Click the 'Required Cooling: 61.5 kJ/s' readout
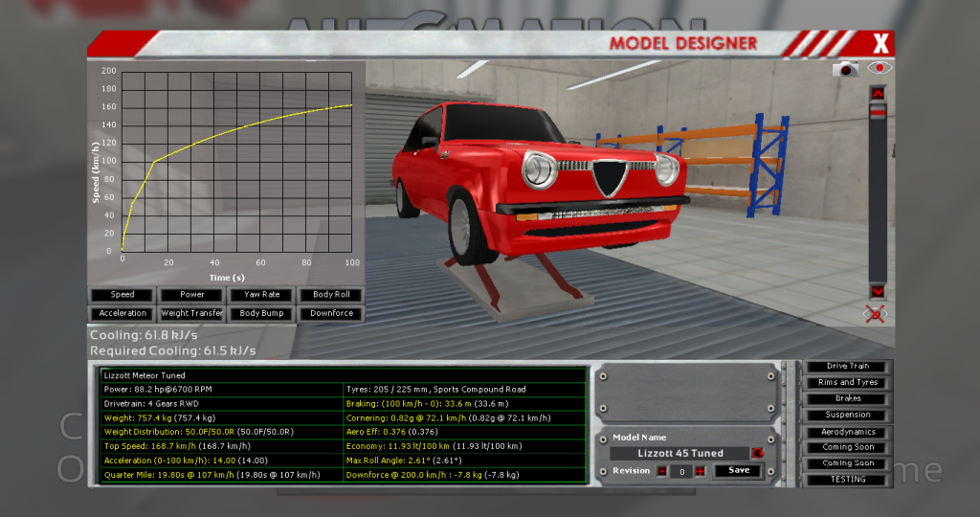The height and width of the screenshot is (517, 980). click(x=173, y=350)
